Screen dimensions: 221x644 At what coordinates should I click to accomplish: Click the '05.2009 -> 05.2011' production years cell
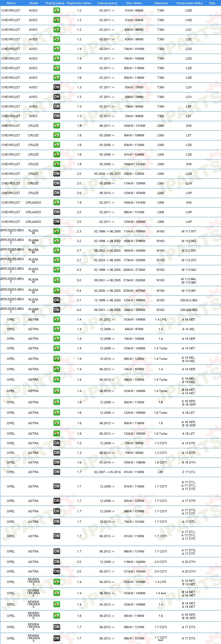[x=107, y=174]
